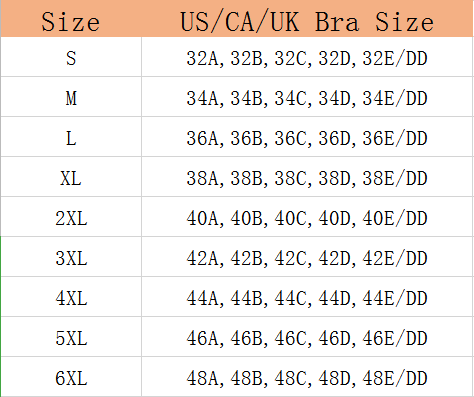
Task: Select the cell starting with 32A
Action: point(307,57)
